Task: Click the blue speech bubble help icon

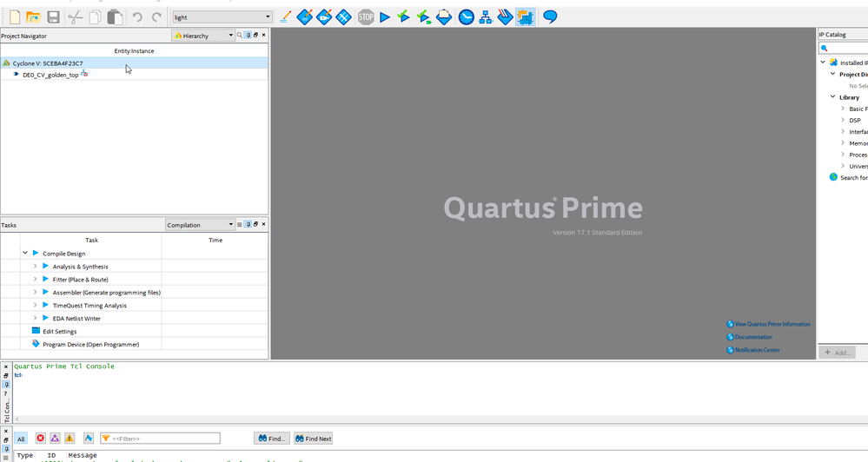Action: click(550, 16)
